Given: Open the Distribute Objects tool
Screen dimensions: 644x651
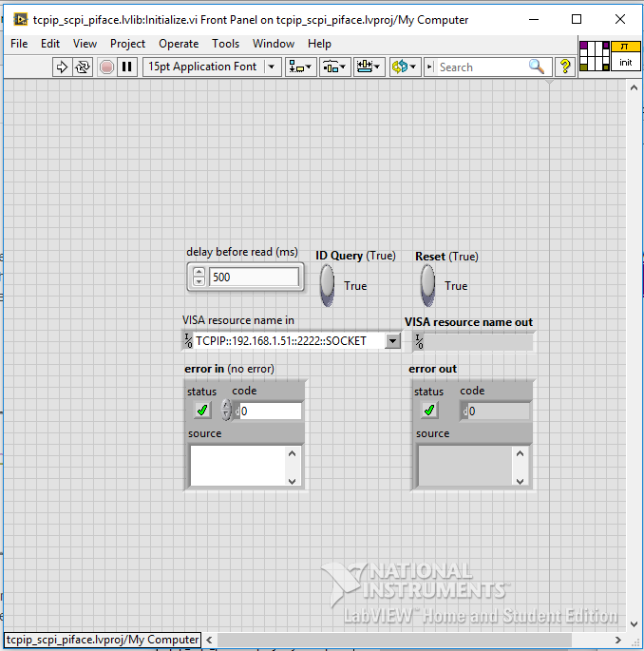Looking at the screenshot, I should click(334, 67).
